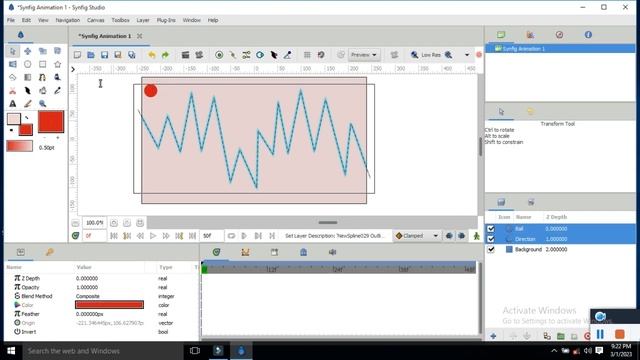This screenshot has width=640, height=360.
Task: Click the current frame field showing 0f
Action: [94, 236]
